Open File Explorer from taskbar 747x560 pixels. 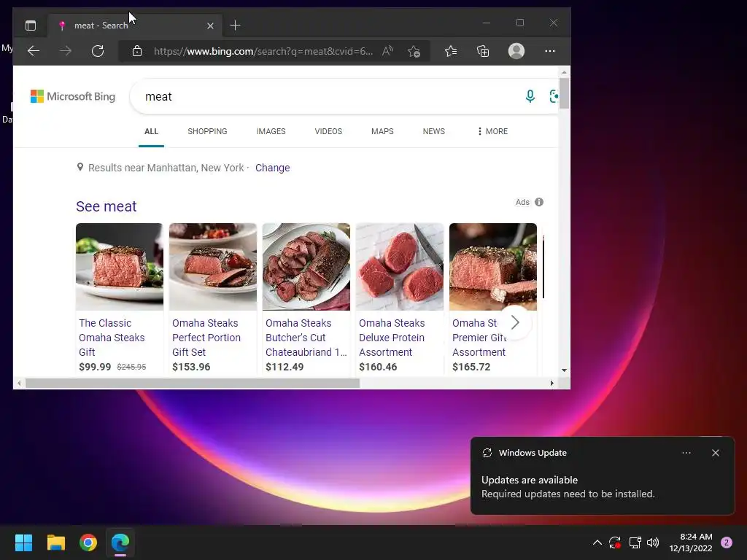click(55, 542)
